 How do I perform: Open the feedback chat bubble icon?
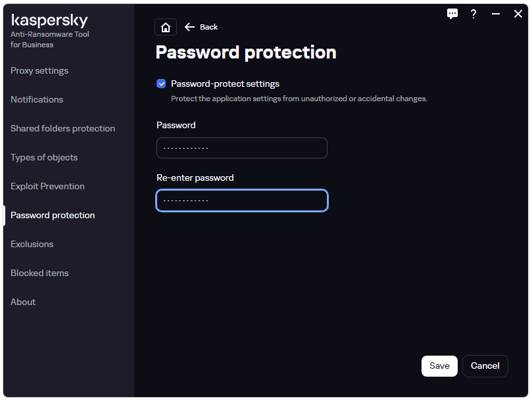452,14
